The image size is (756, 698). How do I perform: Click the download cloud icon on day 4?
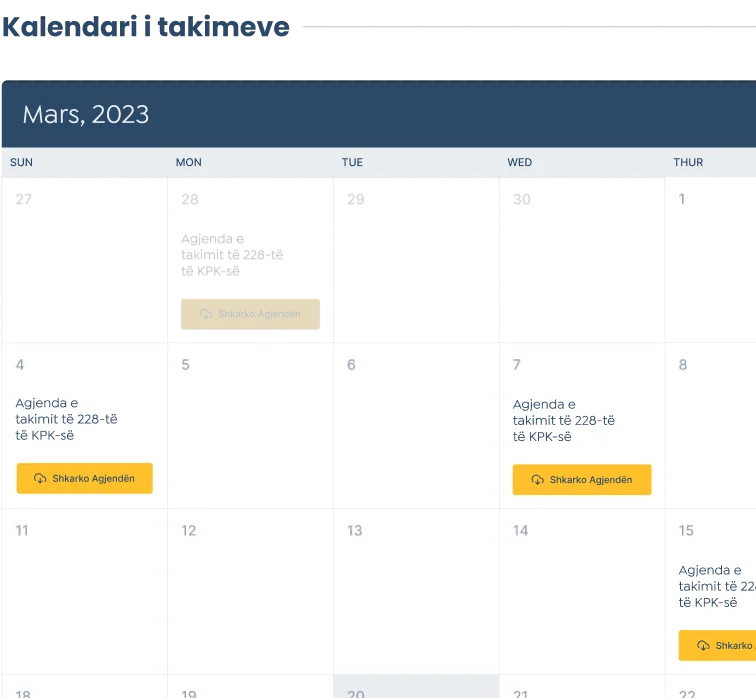click(x=40, y=478)
